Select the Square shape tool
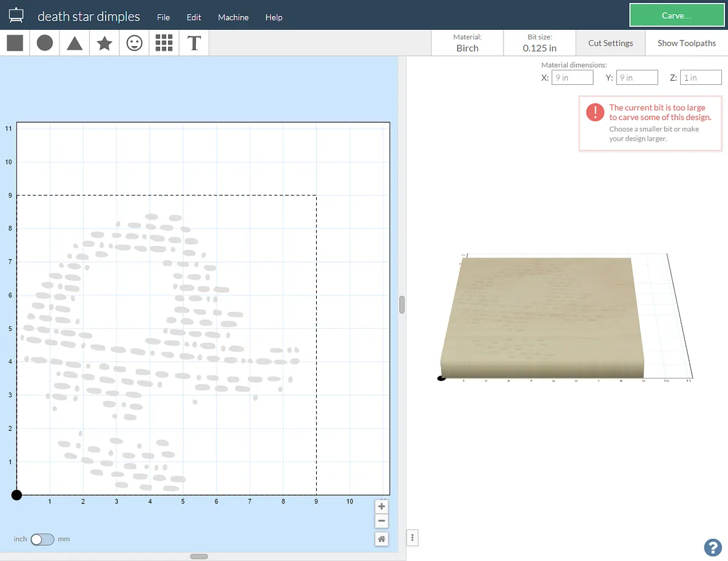 (x=15, y=43)
